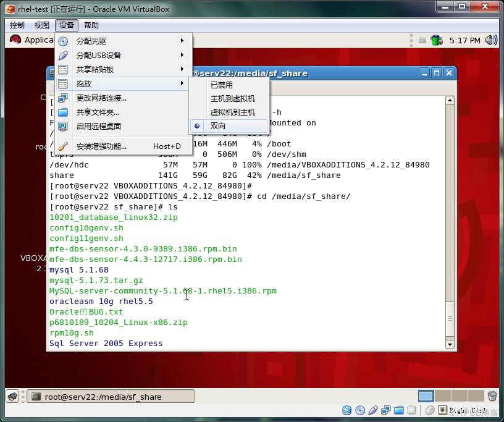Click the USB plug icon beside 分配USB设备
Screen dimensions: 504x422
pos(63,56)
